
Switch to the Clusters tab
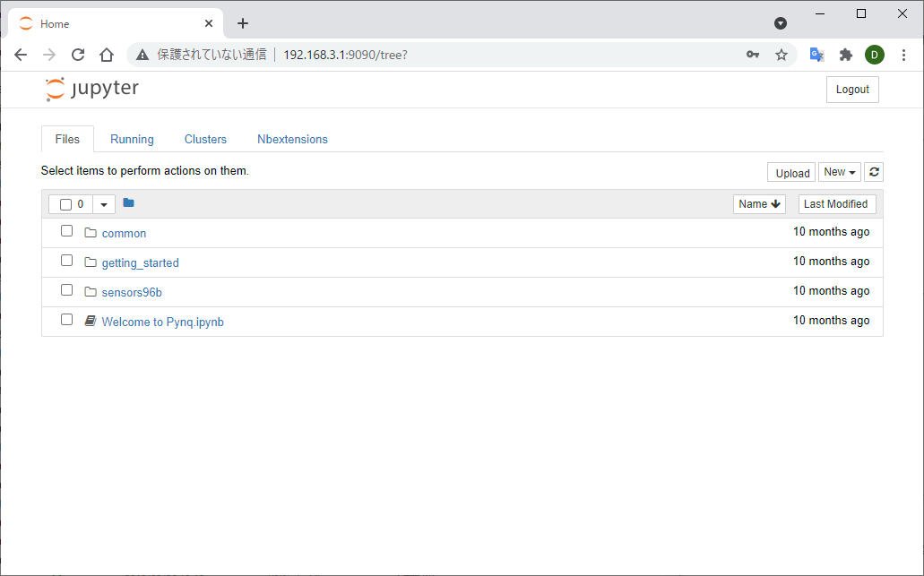coord(205,139)
